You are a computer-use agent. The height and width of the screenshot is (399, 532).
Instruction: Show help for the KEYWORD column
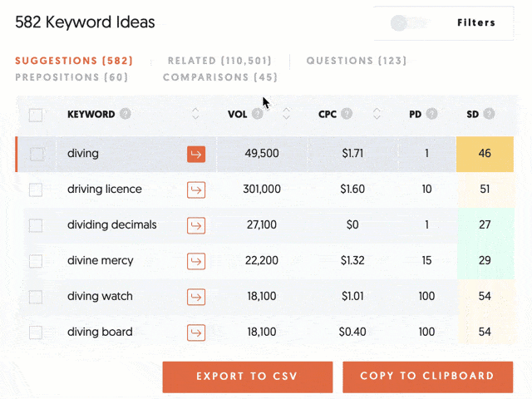pos(126,114)
